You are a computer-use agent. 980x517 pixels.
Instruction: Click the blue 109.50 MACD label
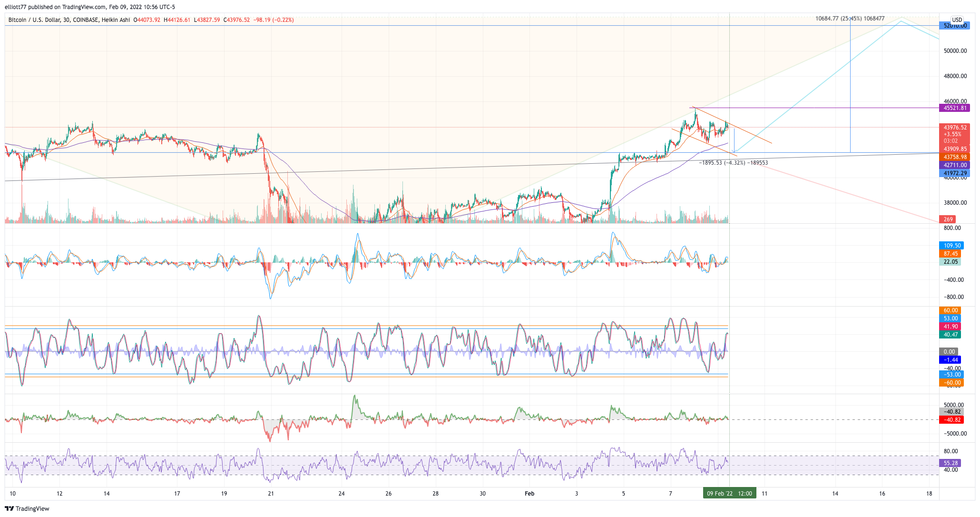point(951,246)
